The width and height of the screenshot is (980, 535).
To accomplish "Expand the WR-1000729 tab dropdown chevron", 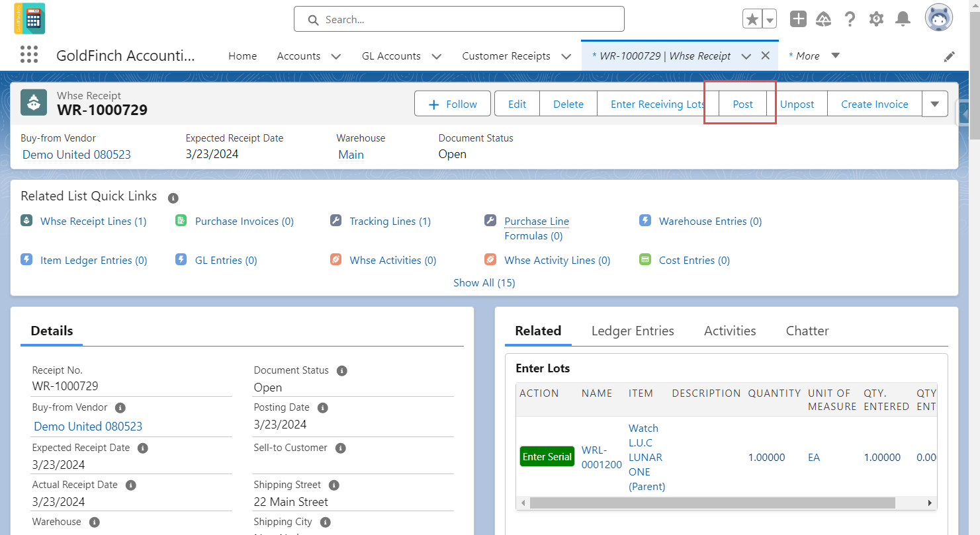I will click(746, 57).
